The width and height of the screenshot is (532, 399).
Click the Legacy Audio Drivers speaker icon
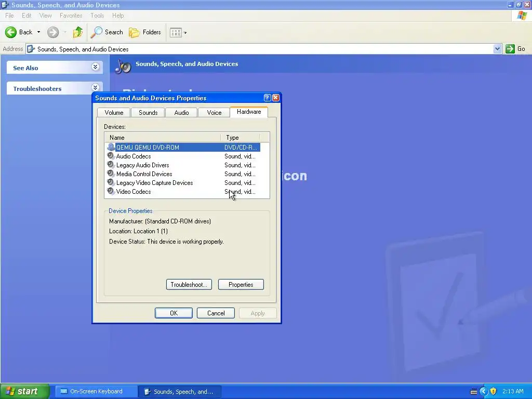111,165
